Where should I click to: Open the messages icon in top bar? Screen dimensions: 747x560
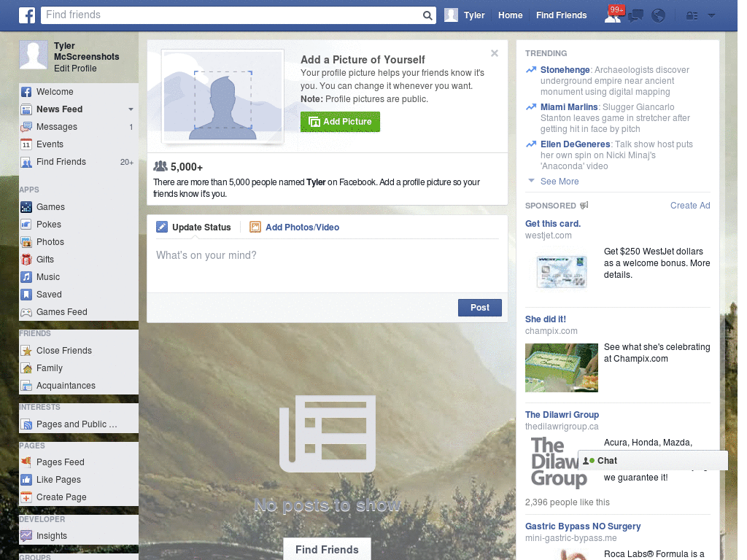[635, 16]
